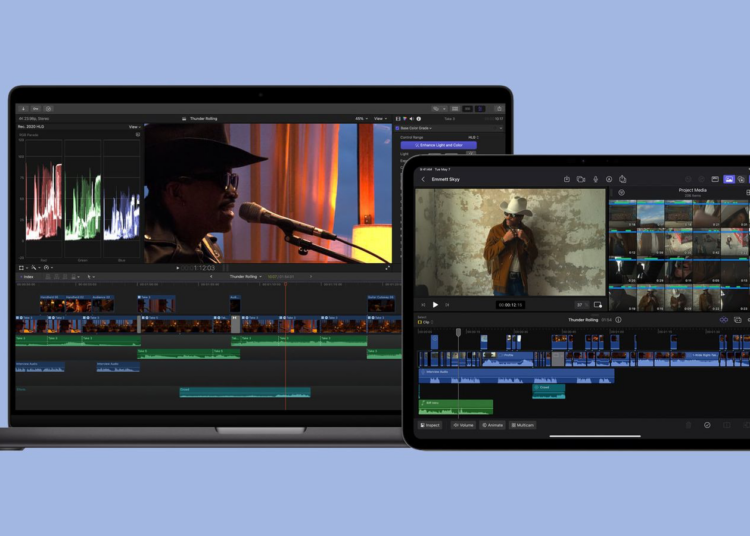The height and width of the screenshot is (536, 750).
Task: Open the HLG Control Range dropdown
Action: click(474, 137)
